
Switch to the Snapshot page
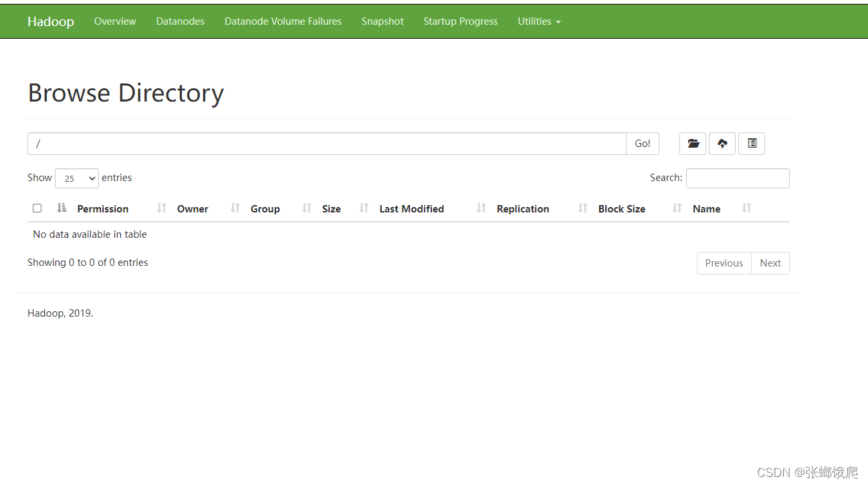[383, 21]
